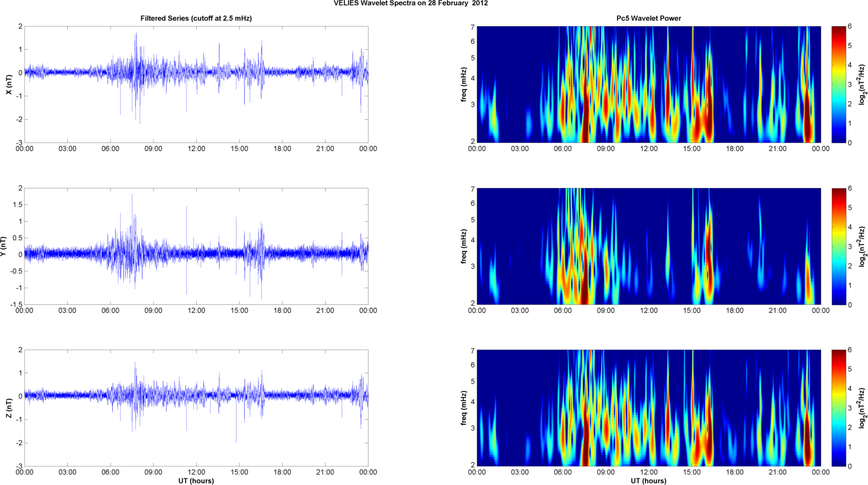Select the log2(nT²/Hz) label of bottom colorbar
The width and height of the screenshot is (868, 485).
click(x=862, y=408)
